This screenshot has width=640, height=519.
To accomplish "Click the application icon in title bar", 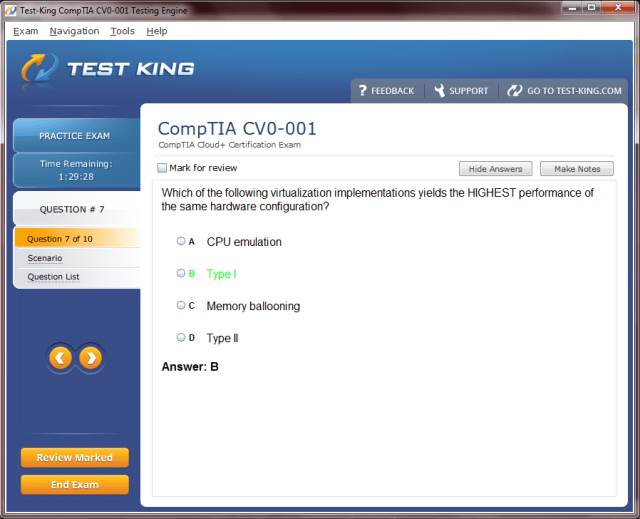I will [9, 10].
